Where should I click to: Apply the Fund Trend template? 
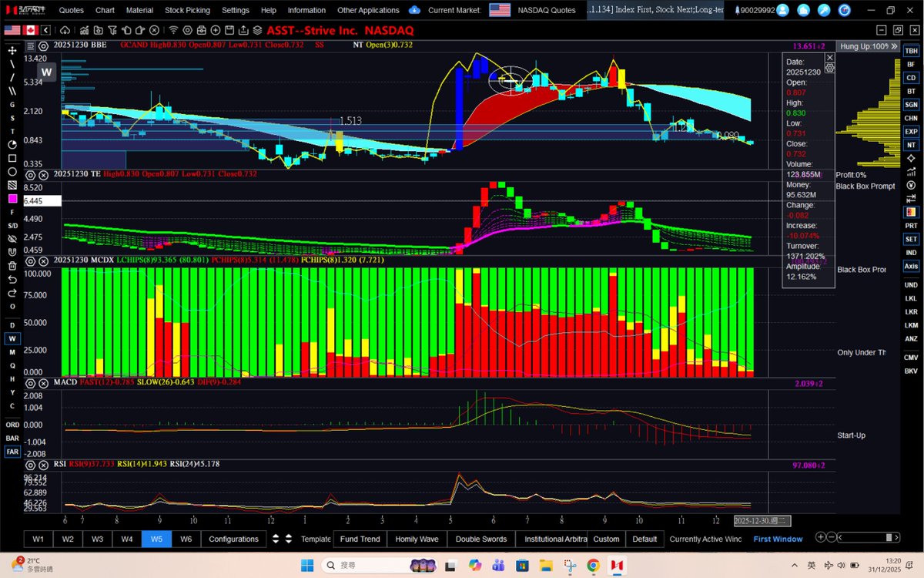(x=360, y=539)
